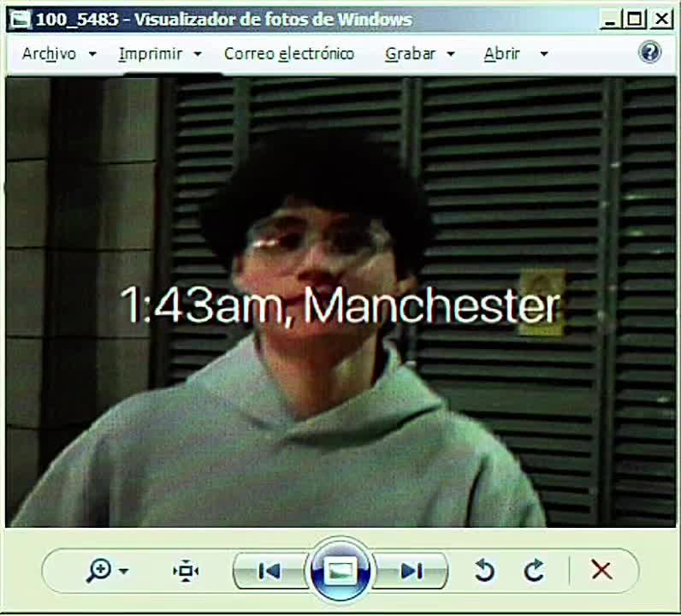
Task: Expand the arrow next to Imprimir
Action: coord(198,54)
